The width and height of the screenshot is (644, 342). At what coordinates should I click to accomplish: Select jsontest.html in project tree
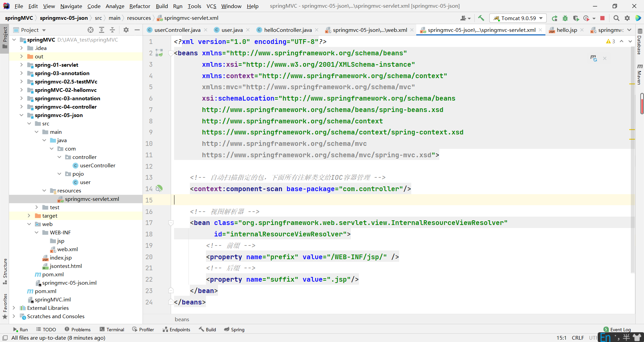66,266
